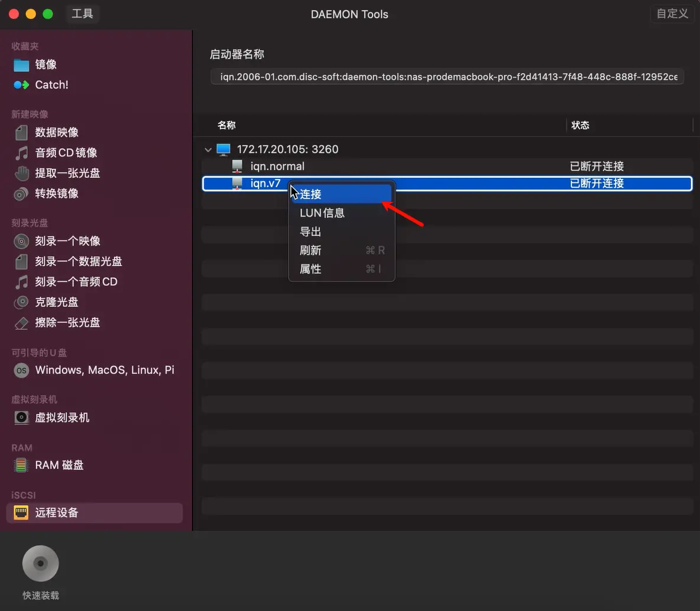700x611 pixels.
Task: Click the 克隆光盘 disc icon
Action: (x=21, y=302)
